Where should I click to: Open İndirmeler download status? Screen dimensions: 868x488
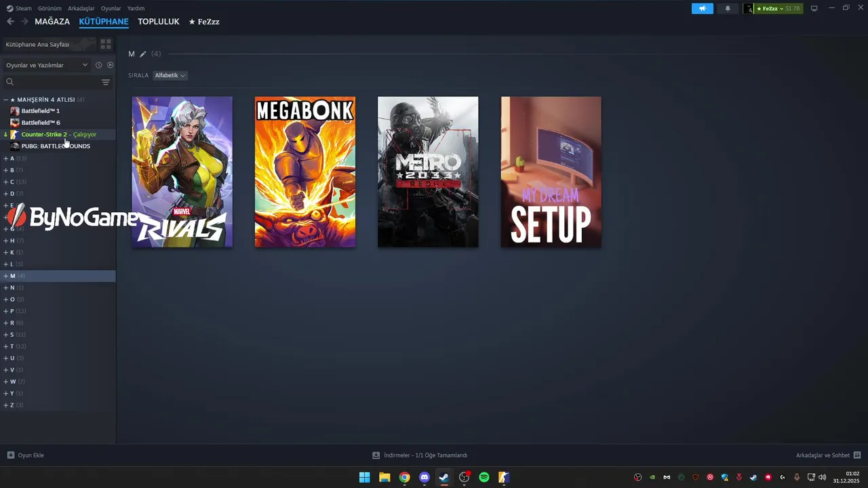(420, 455)
